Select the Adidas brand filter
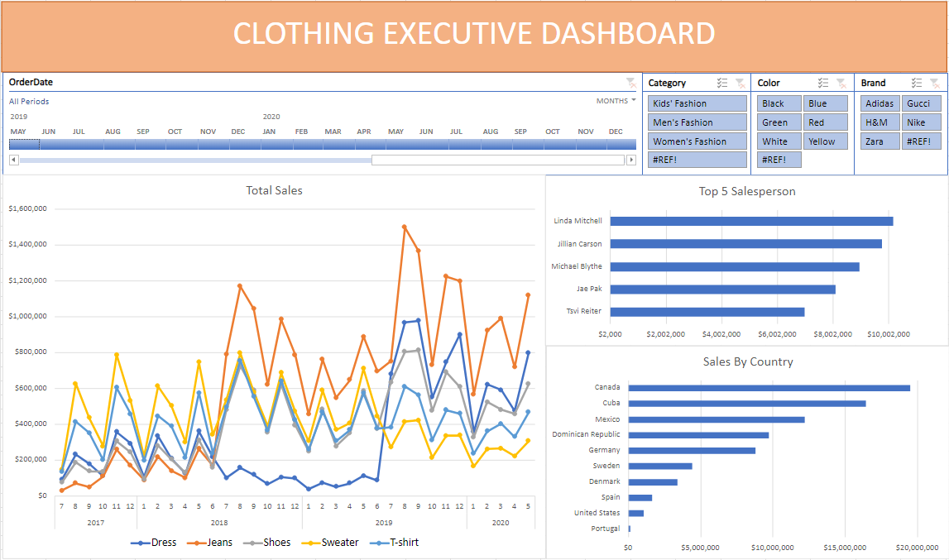This screenshot has width=949, height=560. pyautogui.click(x=880, y=103)
